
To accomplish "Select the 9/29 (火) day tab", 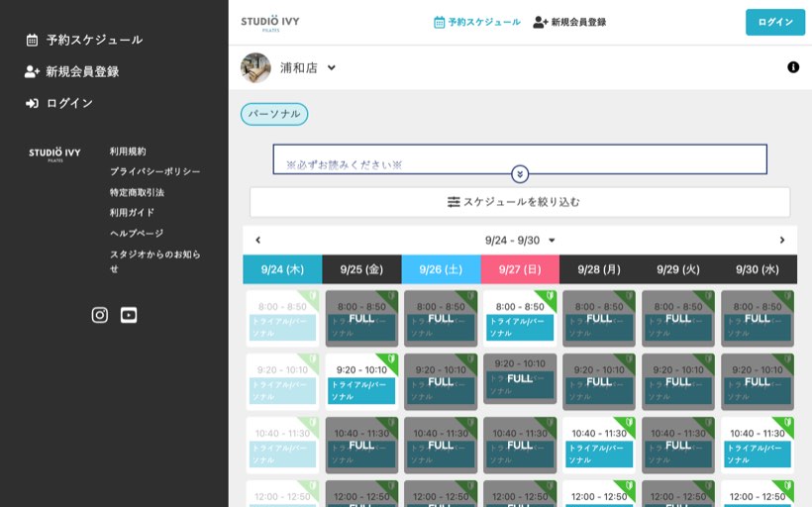I will click(678, 269).
